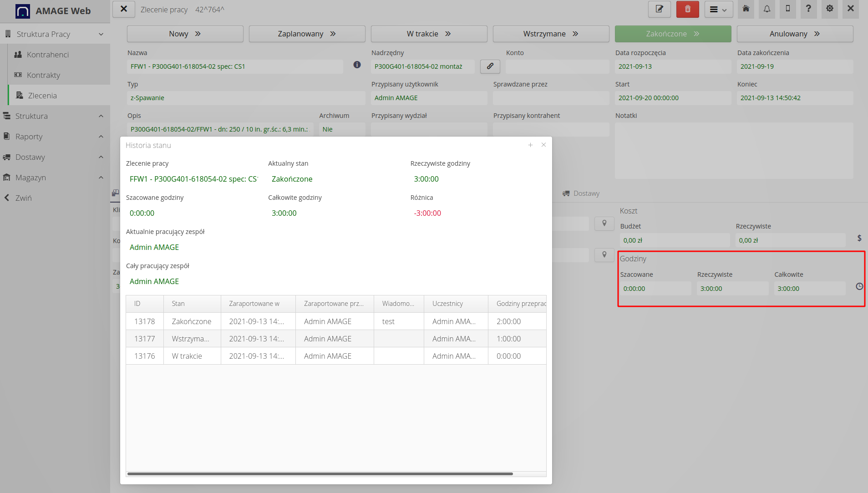868x493 pixels.
Task: Click the info icon beside Nazwa field
Action: click(x=357, y=65)
